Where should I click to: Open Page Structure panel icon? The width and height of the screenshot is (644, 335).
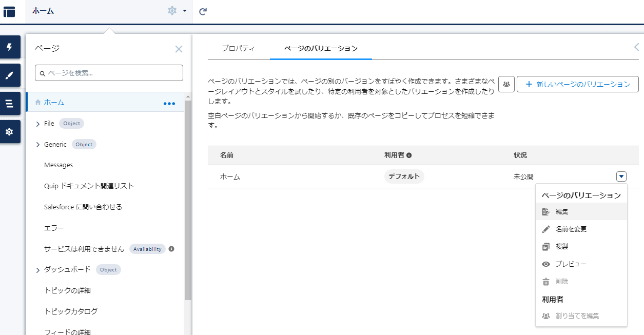coord(10,104)
